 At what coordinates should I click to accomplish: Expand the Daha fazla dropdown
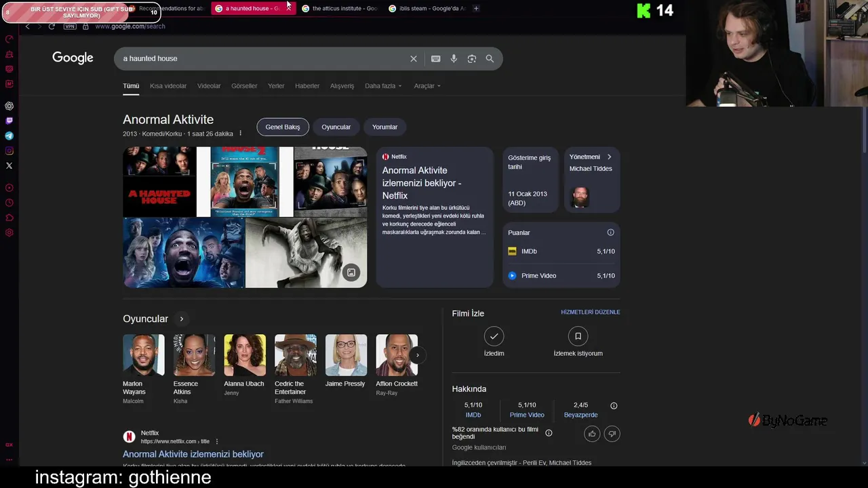click(383, 86)
